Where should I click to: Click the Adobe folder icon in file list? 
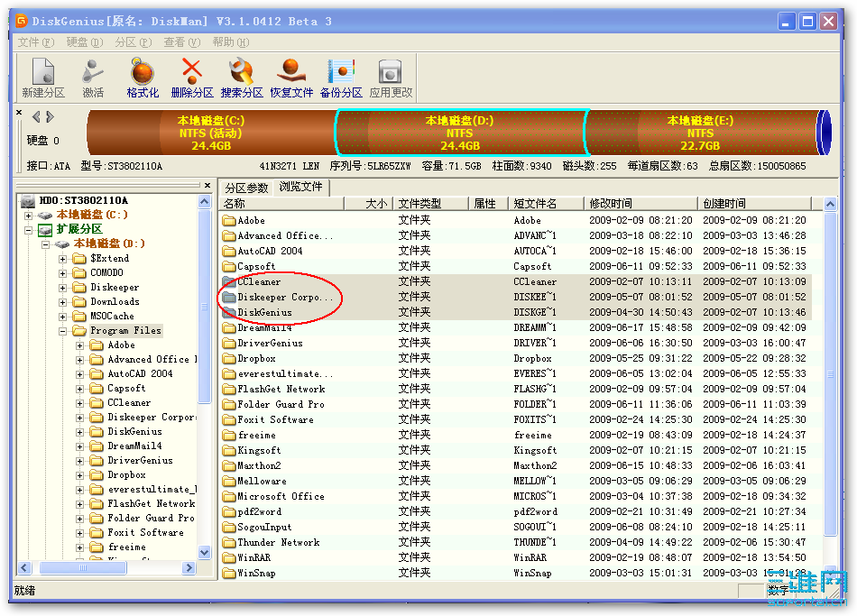(x=228, y=220)
